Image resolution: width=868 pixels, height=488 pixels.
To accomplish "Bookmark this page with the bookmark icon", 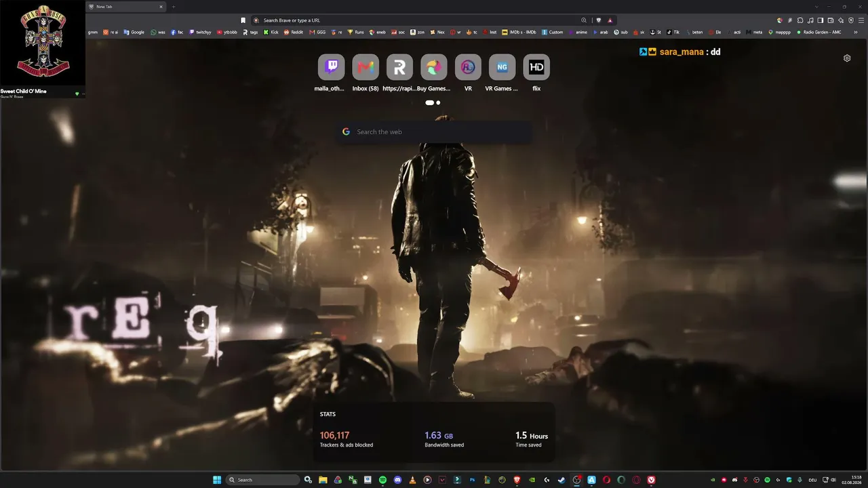I will (243, 20).
